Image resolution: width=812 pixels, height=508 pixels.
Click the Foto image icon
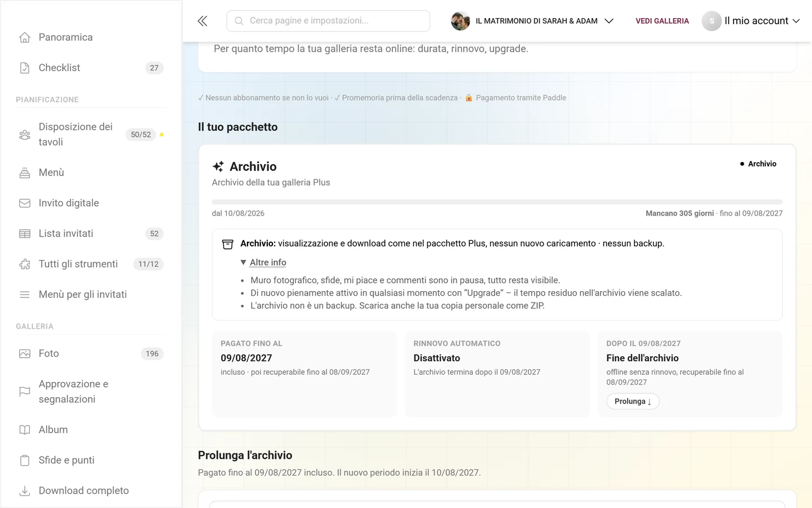click(x=25, y=354)
